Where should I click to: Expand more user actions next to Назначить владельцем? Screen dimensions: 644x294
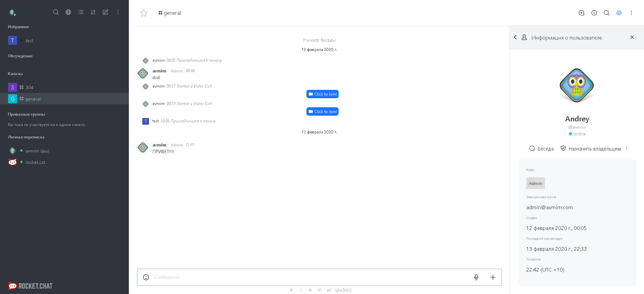point(626,149)
